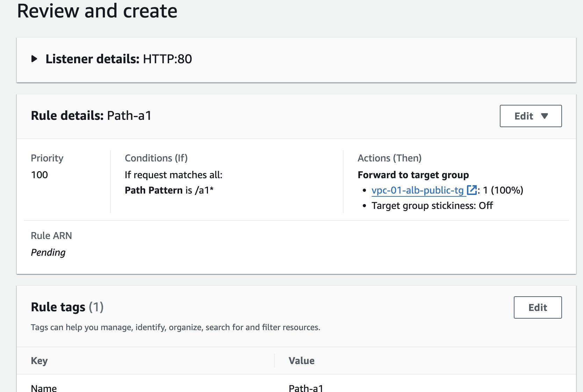Select the Name tag key cell
Image resolution: width=583 pixels, height=392 pixels.
[x=44, y=387]
